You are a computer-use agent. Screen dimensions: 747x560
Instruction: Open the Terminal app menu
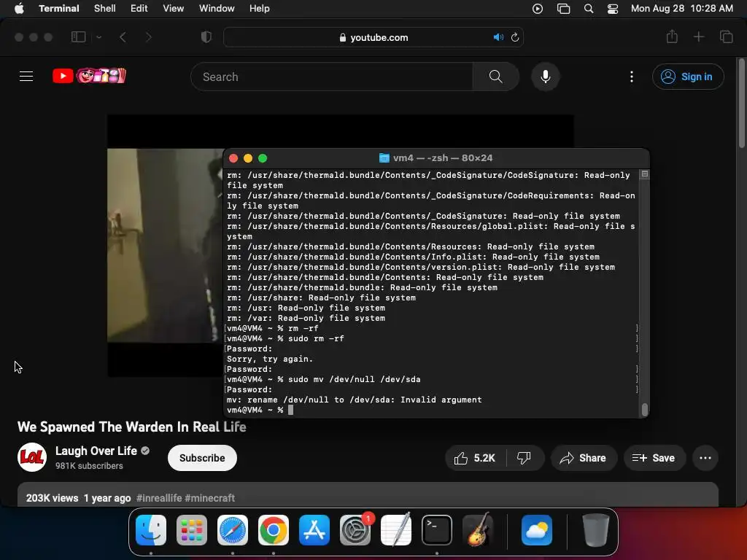[x=58, y=9]
